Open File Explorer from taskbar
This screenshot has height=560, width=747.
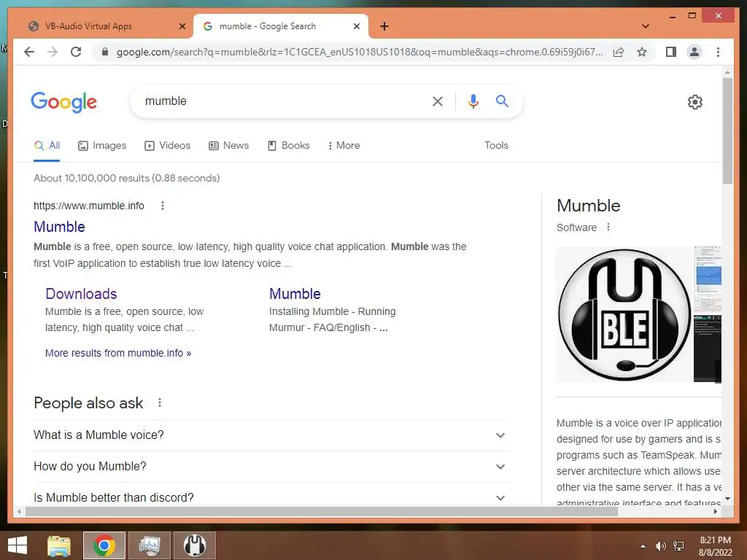59,545
